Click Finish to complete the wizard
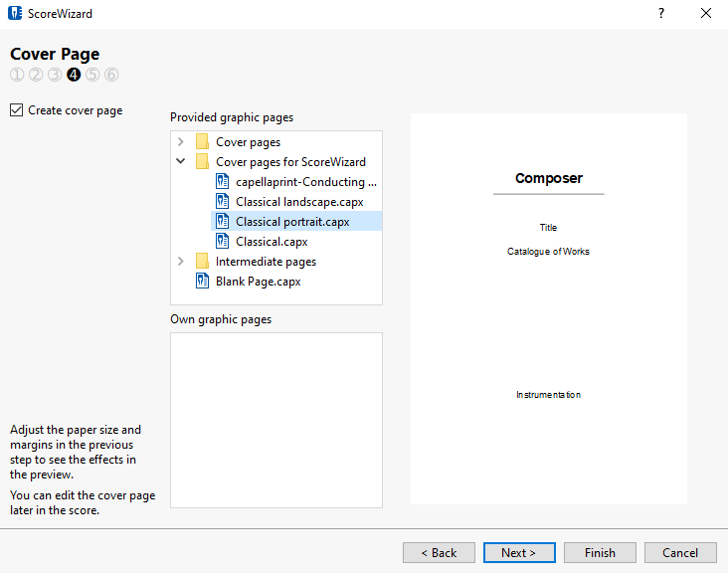Screen dimensions: 728x573 click(x=600, y=553)
